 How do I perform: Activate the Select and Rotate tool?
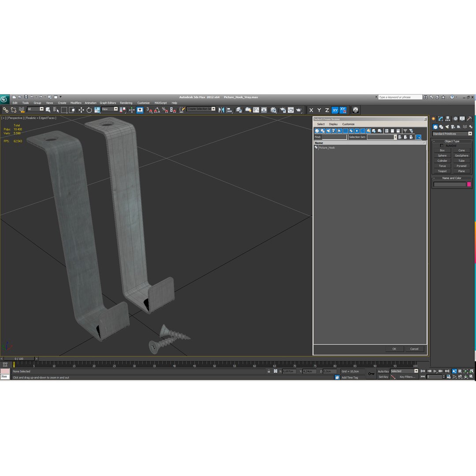pyautogui.click(x=89, y=110)
